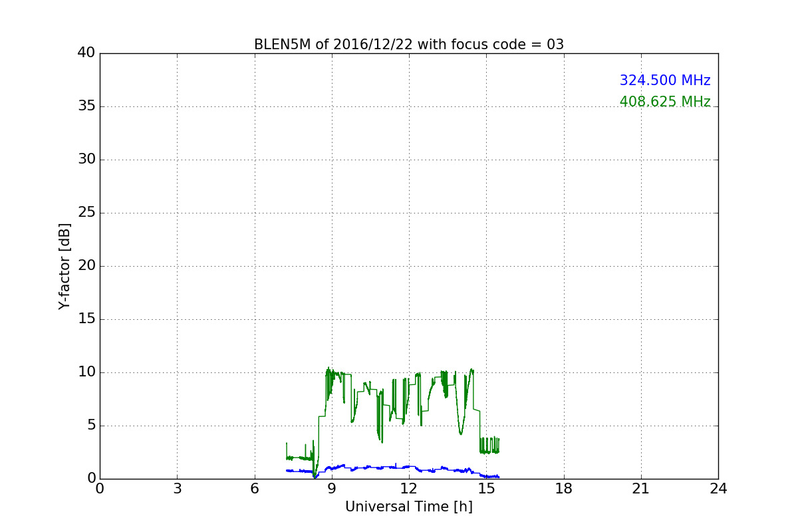Click the y-axis tick label 30
This screenshot has width=798, height=532.
[x=86, y=160]
